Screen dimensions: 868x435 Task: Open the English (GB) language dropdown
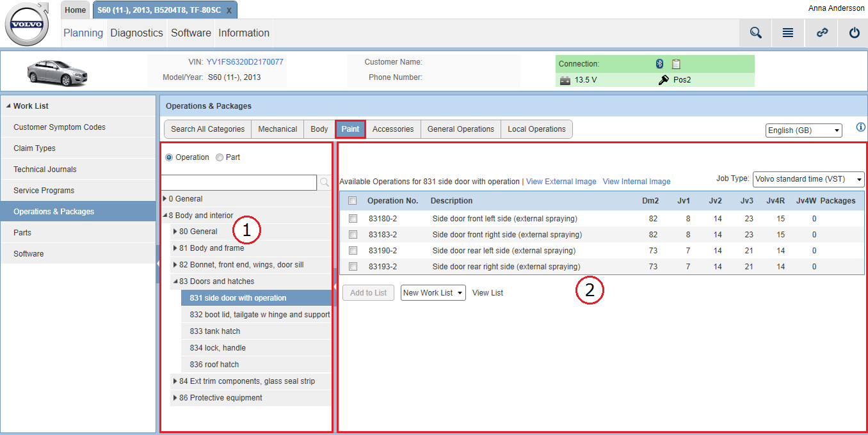(804, 130)
